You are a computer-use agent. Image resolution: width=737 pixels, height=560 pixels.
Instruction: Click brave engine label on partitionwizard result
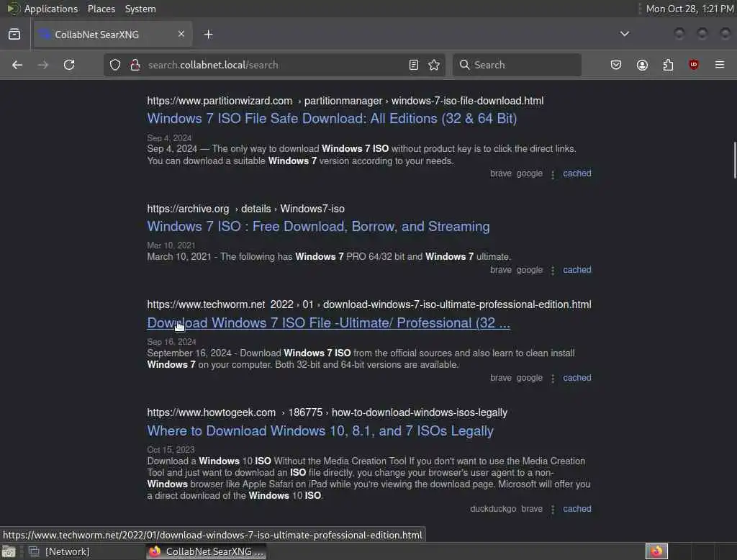(x=501, y=173)
